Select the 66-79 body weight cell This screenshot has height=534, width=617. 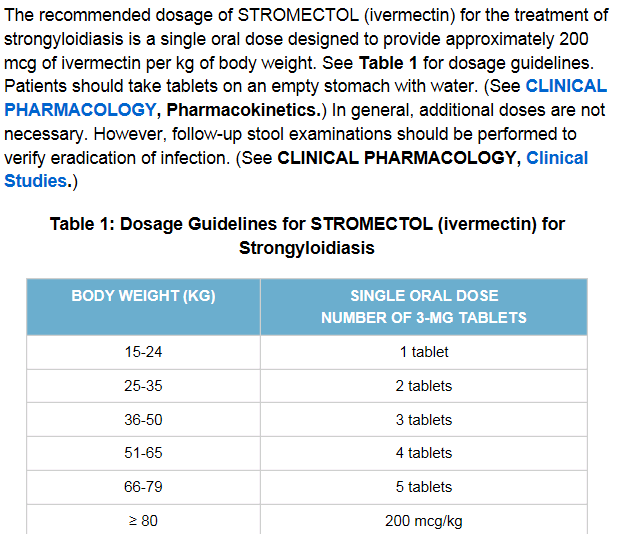point(143,487)
